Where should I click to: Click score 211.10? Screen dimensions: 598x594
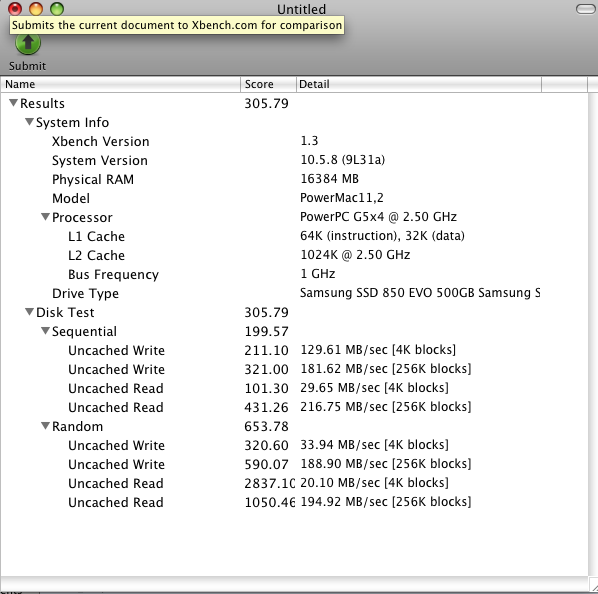[x=266, y=350]
